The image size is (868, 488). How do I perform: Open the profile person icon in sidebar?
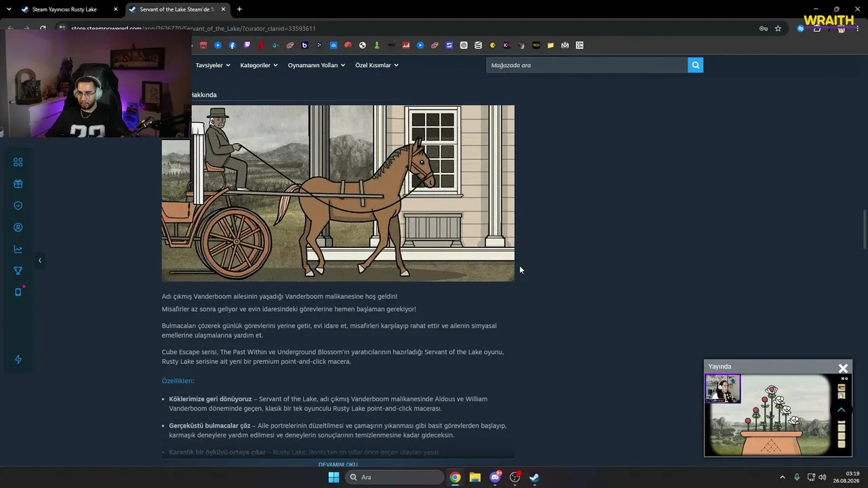(x=18, y=227)
